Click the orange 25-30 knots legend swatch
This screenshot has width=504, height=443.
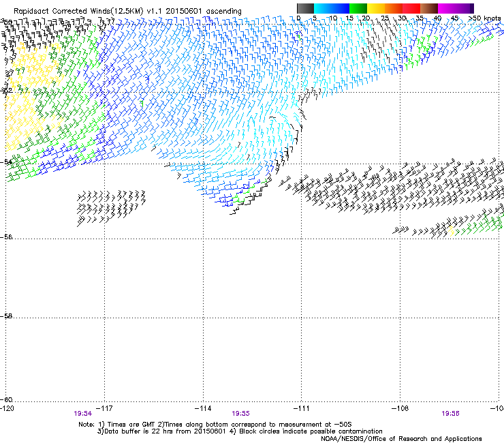394,8
